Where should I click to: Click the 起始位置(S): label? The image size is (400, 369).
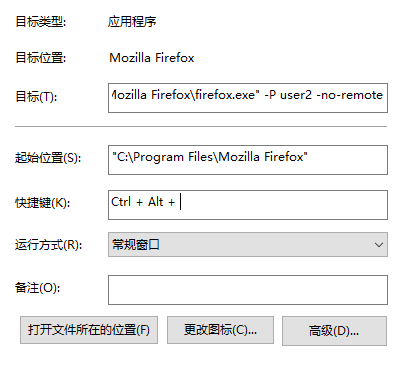48,157
